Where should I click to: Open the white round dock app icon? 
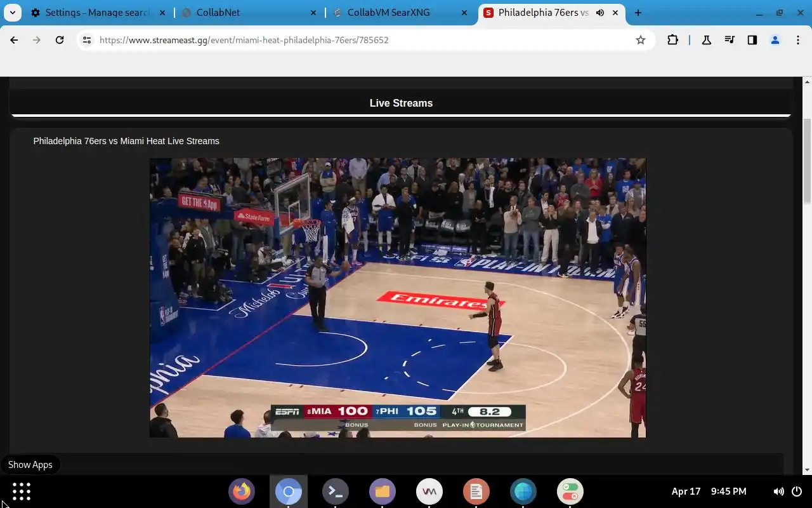pos(429,491)
